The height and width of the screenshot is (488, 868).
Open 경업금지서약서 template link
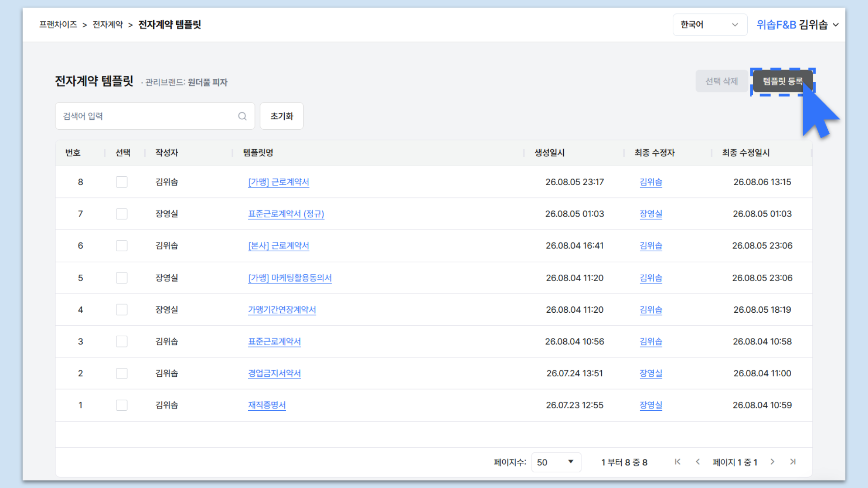(274, 373)
